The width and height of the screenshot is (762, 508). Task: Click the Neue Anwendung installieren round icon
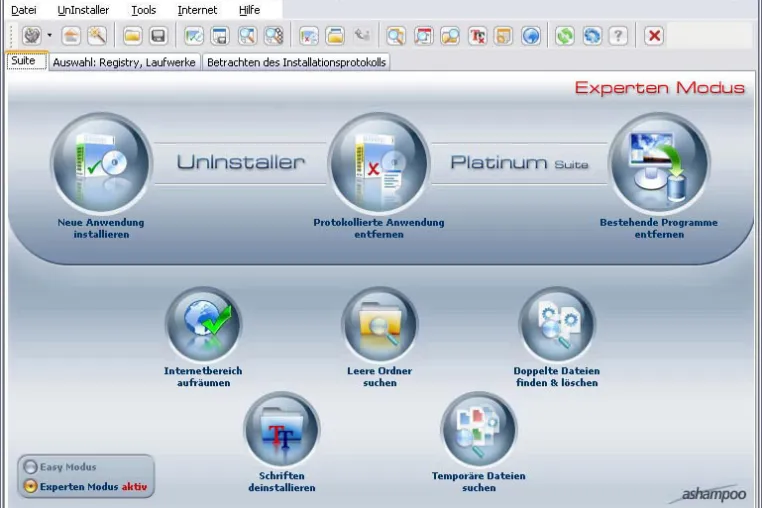[101, 163]
